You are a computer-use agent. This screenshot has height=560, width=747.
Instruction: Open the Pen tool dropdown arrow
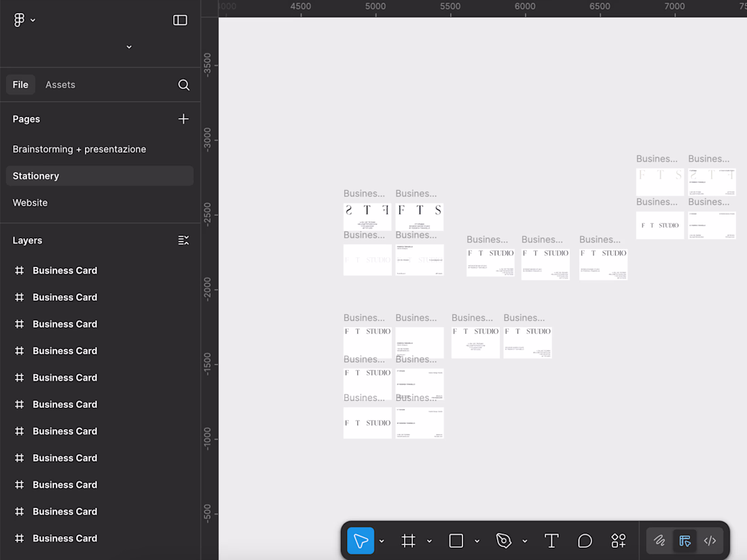524,541
